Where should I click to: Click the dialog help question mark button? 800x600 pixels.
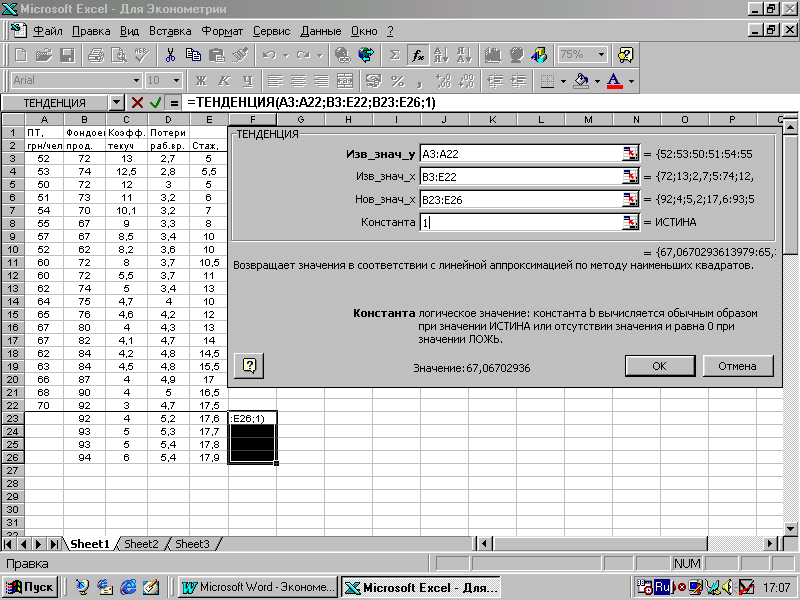click(x=251, y=365)
